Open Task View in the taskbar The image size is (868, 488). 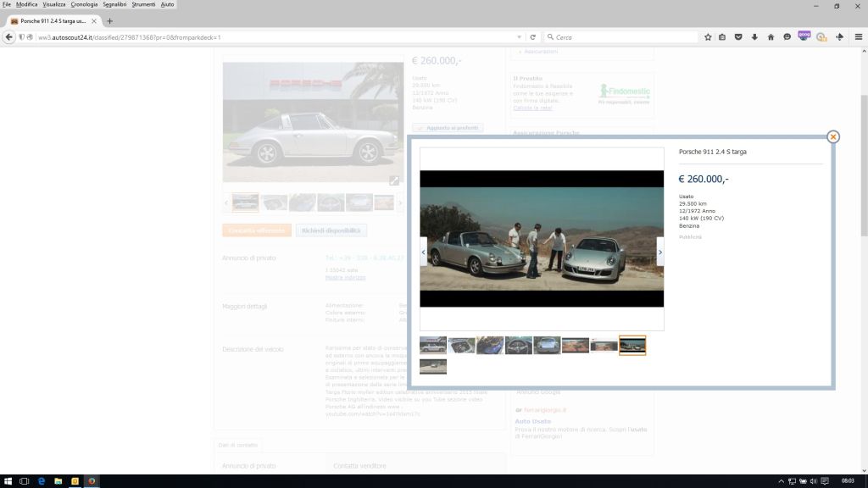(x=25, y=481)
